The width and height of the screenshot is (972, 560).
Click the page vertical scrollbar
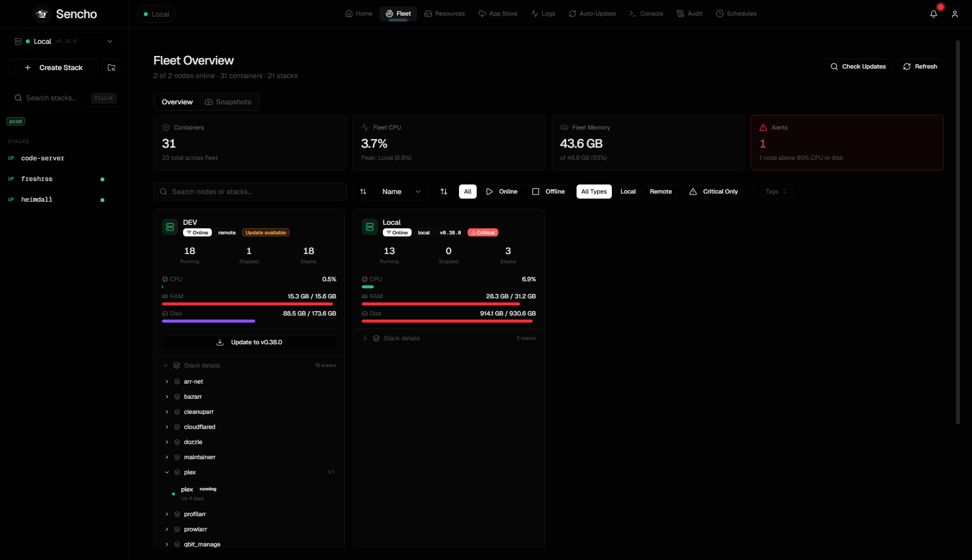pyautogui.click(x=957, y=232)
